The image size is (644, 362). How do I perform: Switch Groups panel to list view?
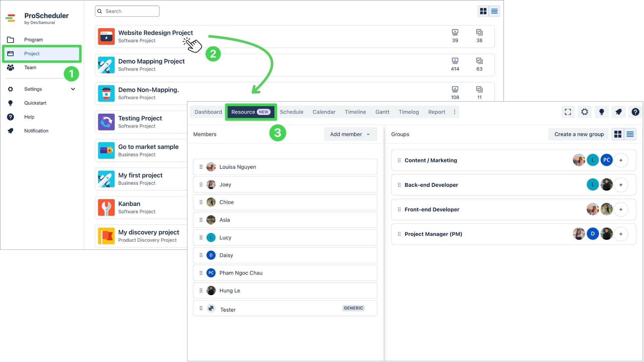(630, 134)
